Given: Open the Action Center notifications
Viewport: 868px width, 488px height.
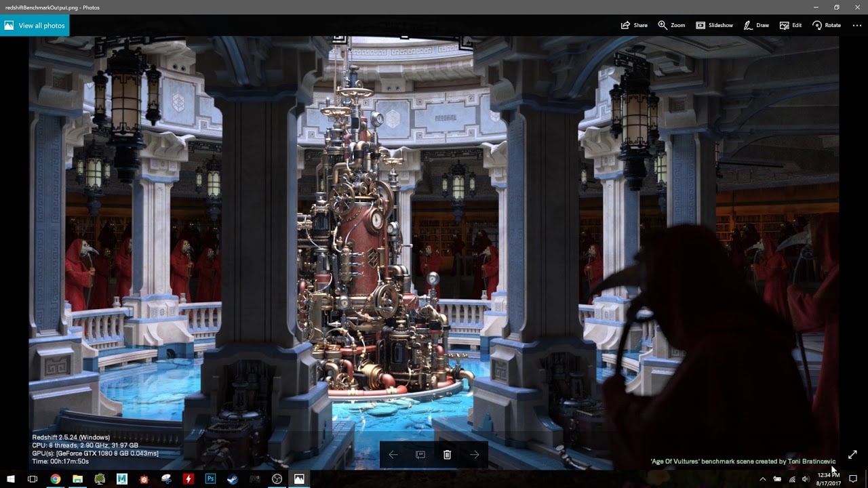Looking at the screenshot, I should (853, 479).
